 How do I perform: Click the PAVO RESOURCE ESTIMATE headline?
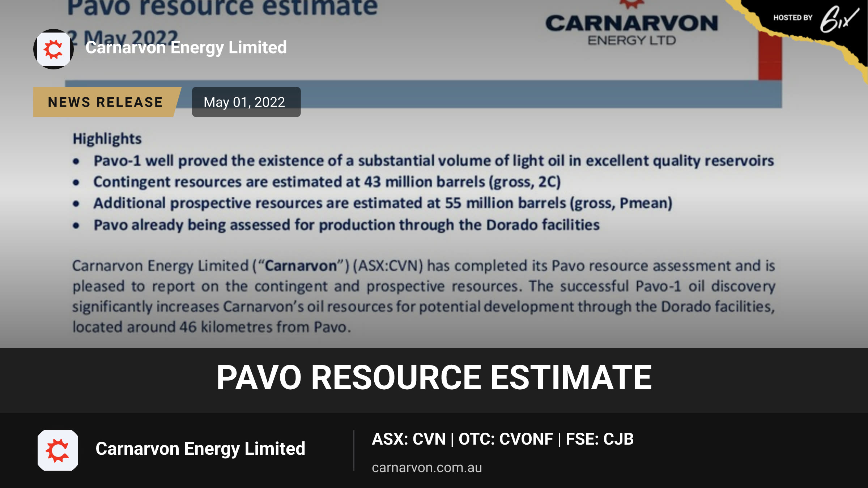pos(434,378)
